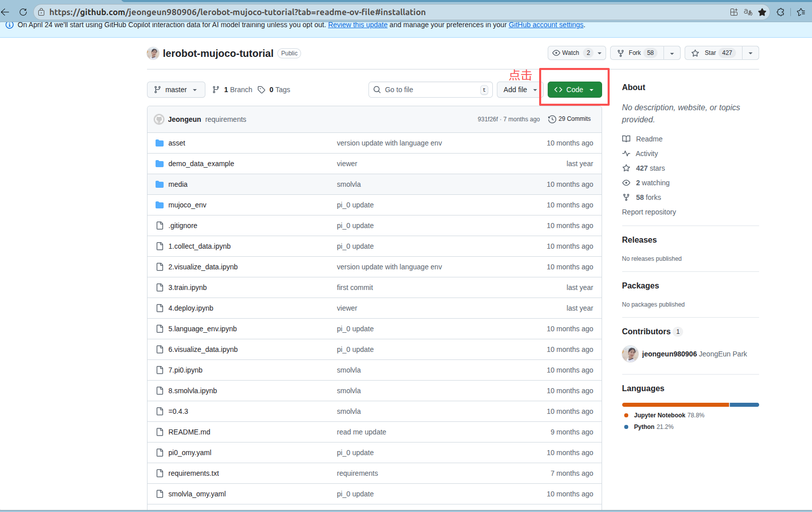Focus the Go to file search box
The image size is (812, 512).
[x=430, y=90]
